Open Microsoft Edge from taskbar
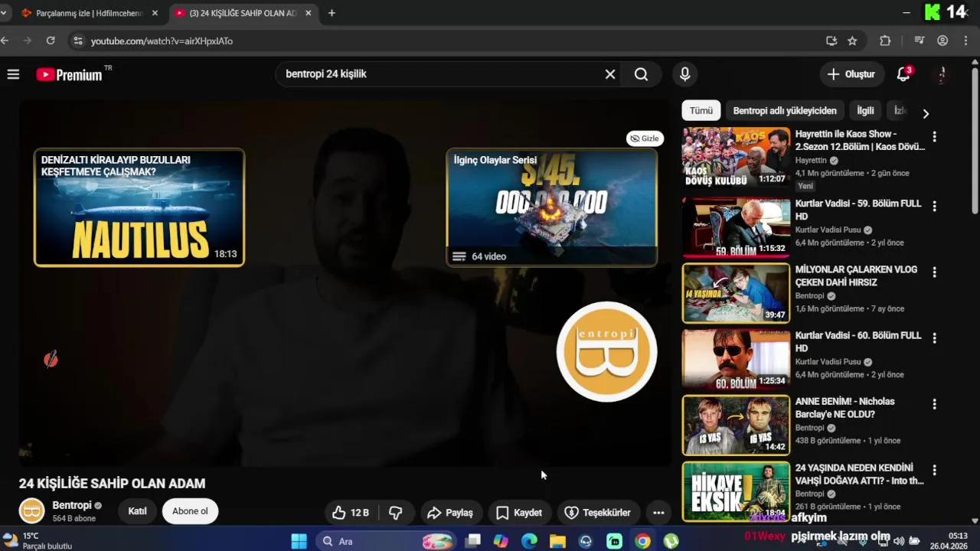 tap(529, 541)
